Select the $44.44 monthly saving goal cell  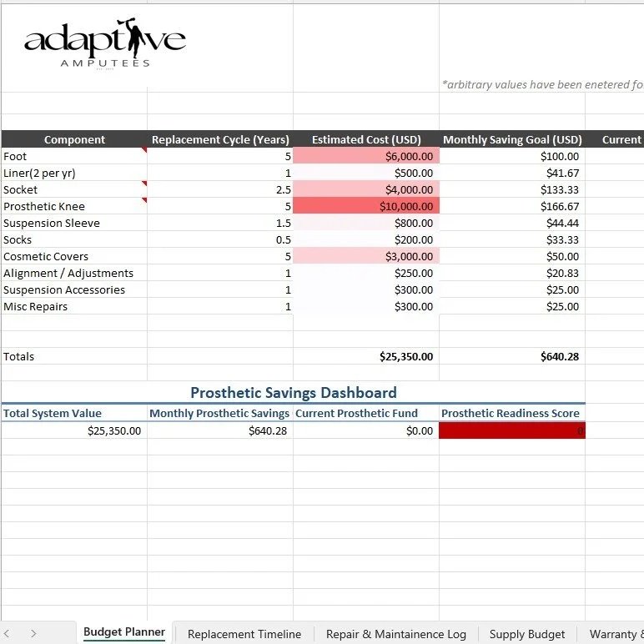click(x=512, y=223)
